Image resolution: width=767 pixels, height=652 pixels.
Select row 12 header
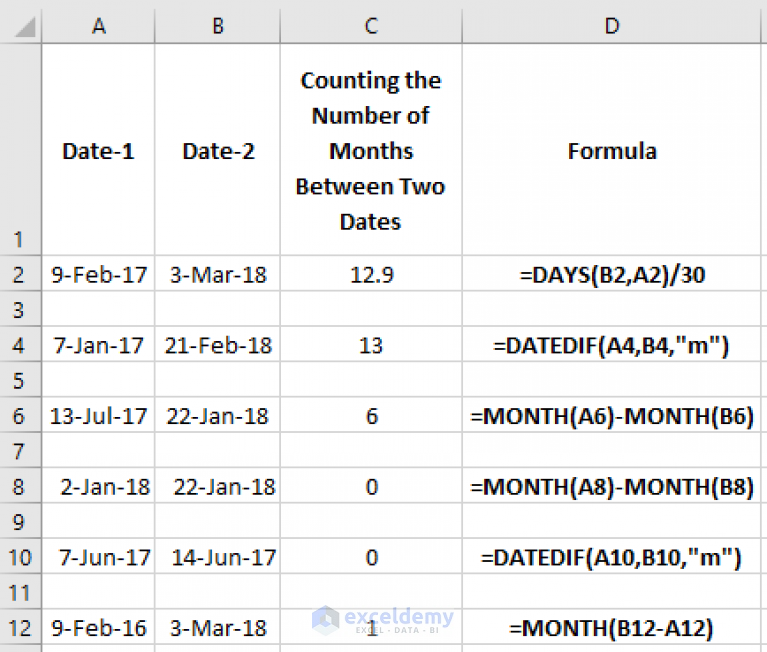coord(20,628)
